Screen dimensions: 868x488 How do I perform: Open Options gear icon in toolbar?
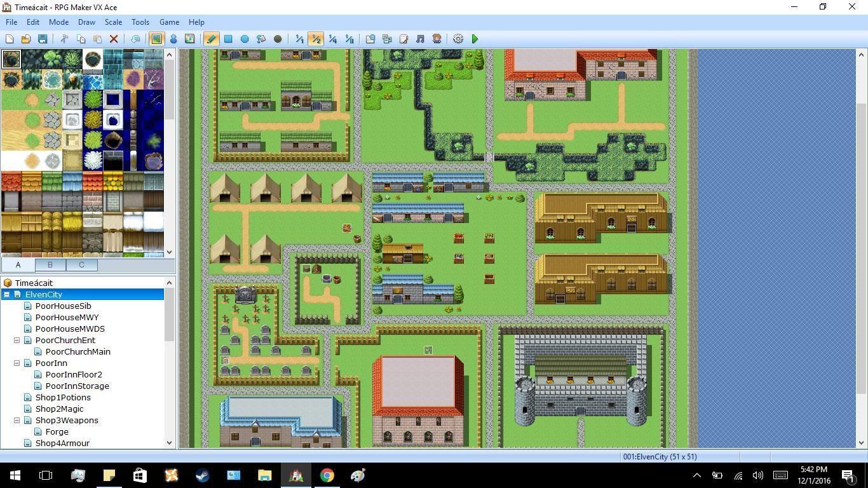(x=458, y=39)
